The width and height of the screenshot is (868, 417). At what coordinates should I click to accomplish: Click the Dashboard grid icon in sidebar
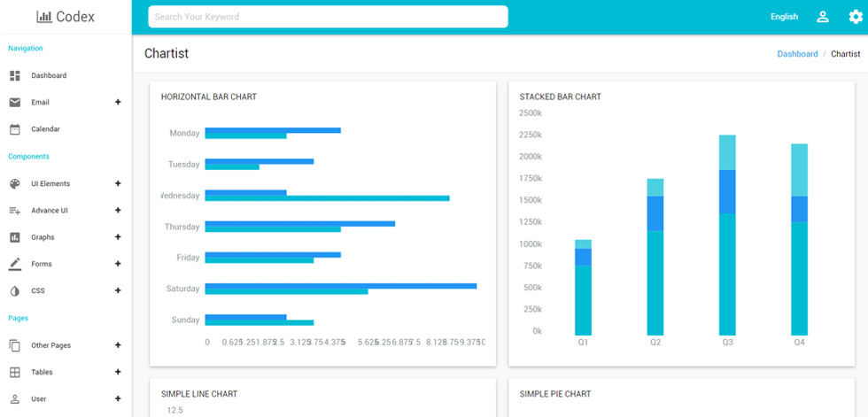(15, 76)
